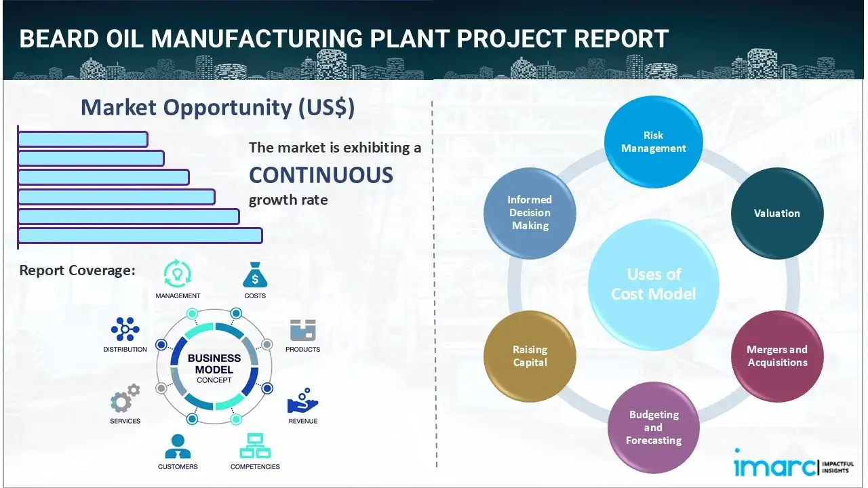Image resolution: width=868 pixels, height=488 pixels.
Task: Click the Risk Management circle
Action: coord(654,142)
